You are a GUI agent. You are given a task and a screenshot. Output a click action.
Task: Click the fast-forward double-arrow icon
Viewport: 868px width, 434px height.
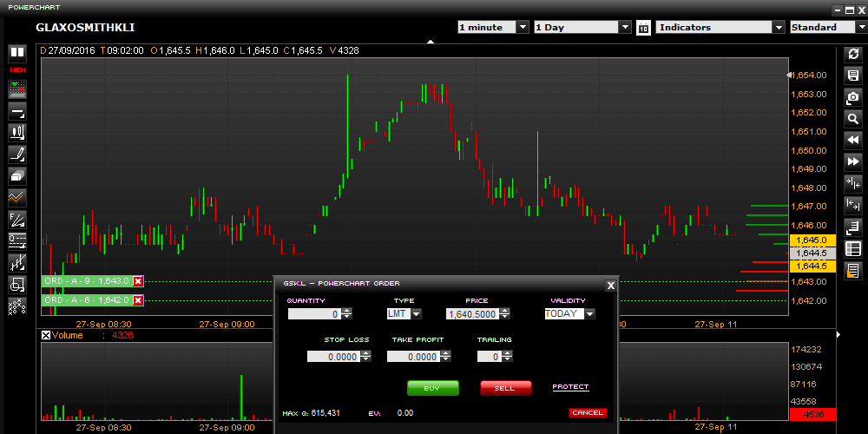click(853, 162)
